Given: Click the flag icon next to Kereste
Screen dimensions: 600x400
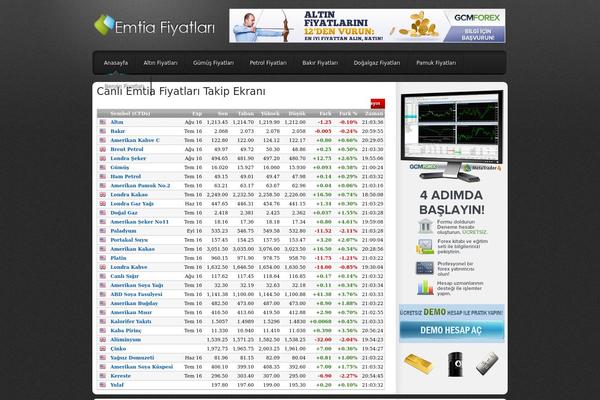Looking at the screenshot, I should [103, 376].
